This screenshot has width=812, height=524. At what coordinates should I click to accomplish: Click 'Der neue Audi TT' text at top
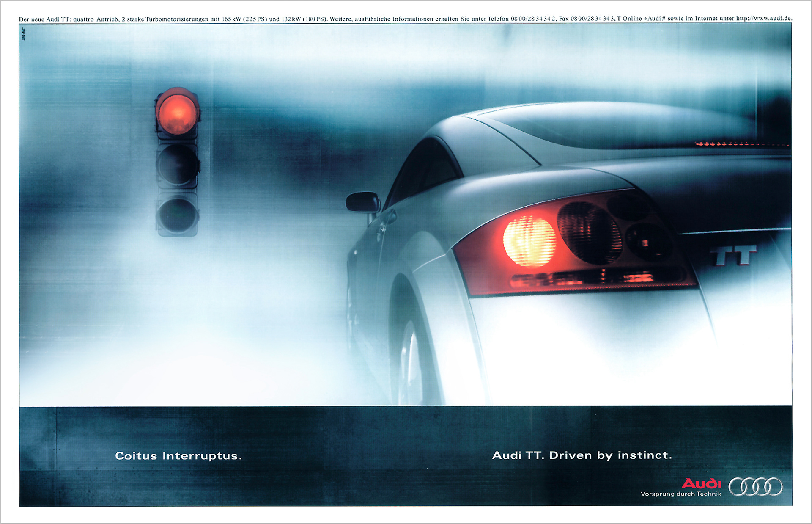tap(44, 19)
